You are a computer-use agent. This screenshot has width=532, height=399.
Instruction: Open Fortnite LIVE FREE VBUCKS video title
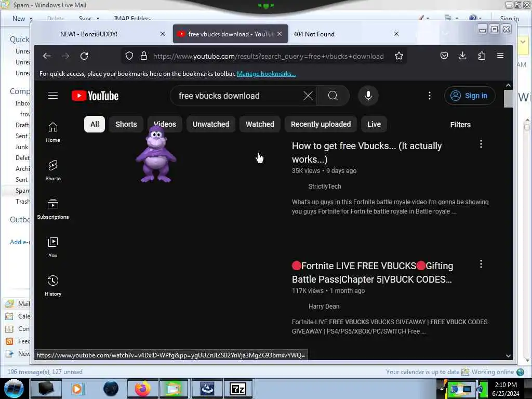(x=373, y=272)
